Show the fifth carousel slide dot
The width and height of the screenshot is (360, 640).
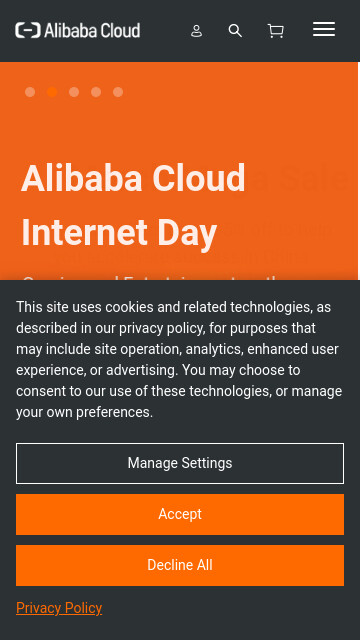pos(118,92)
